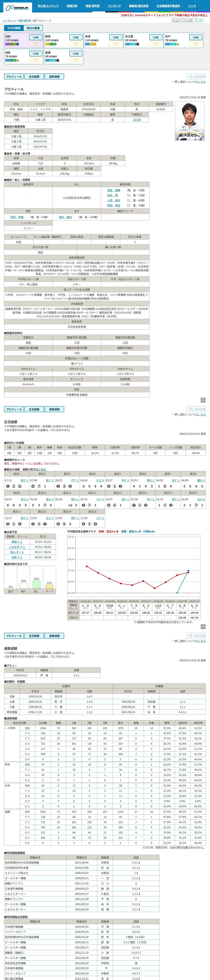Screen dimensions: 210x980
Task: Open the いわき平 F1 scheduled race link
Action: pos(17,547)
